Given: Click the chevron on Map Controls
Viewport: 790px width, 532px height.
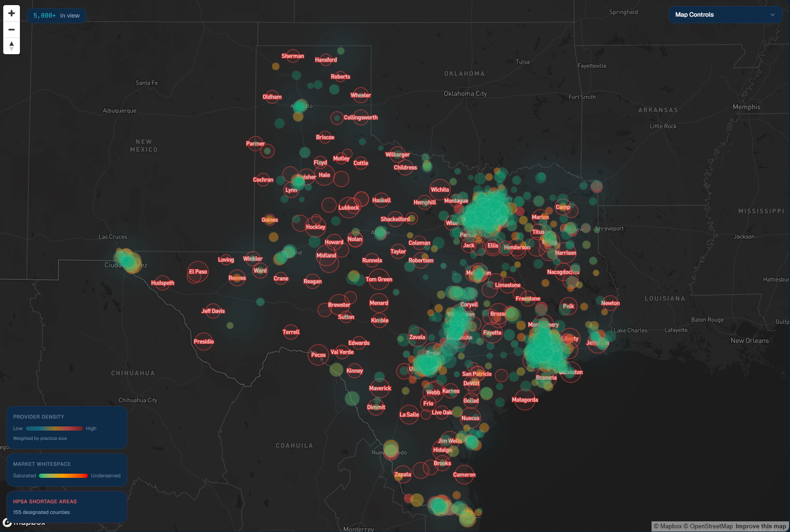Looking at the screenshot, I should pyautogui.click(x=773, y=15).
